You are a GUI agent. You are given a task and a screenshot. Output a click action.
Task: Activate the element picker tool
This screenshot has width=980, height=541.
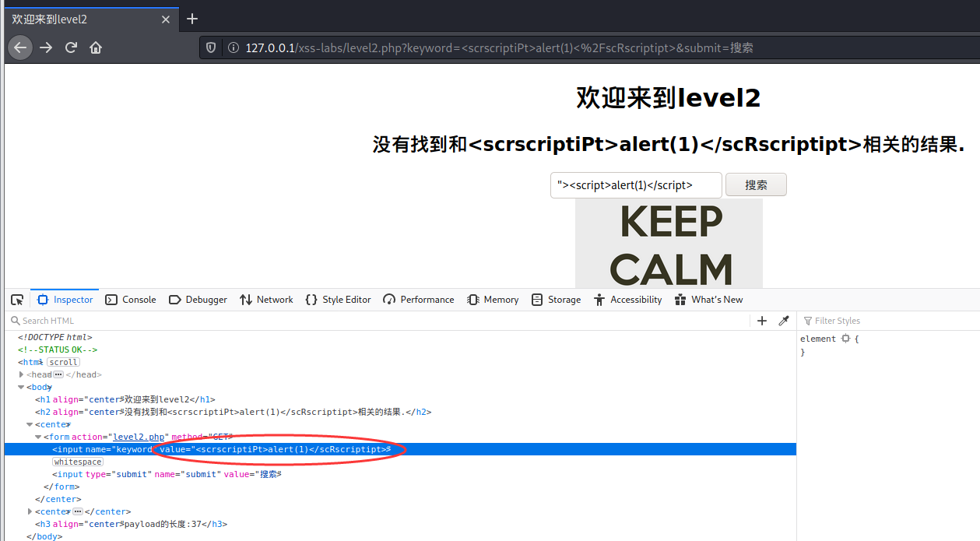16,300
